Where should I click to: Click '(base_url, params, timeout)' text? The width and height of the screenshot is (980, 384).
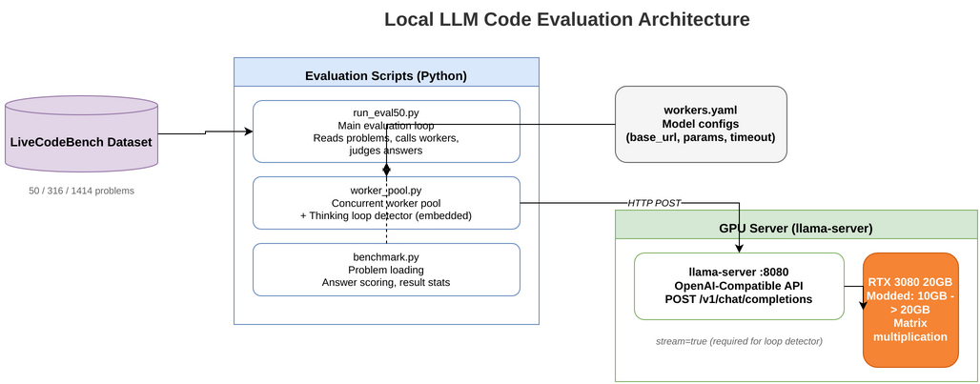click(701, 137)
